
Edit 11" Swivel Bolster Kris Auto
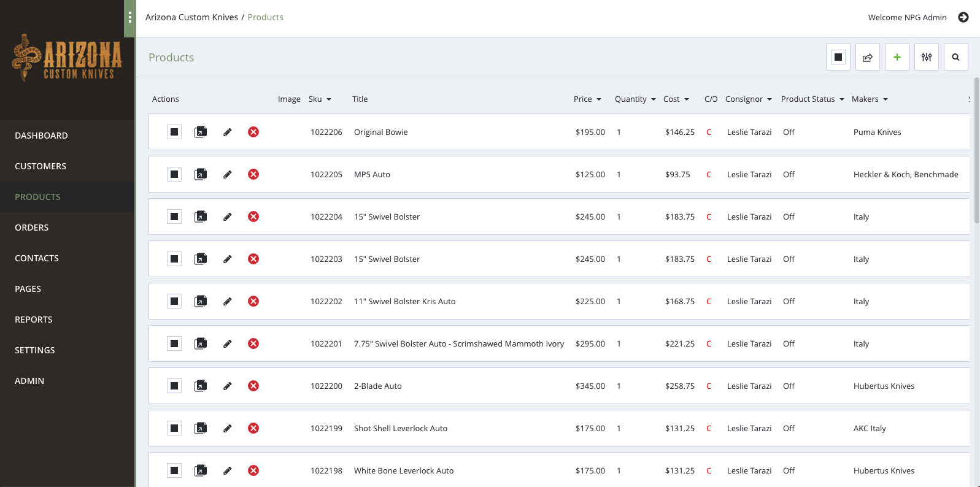[x=228, y=301]
